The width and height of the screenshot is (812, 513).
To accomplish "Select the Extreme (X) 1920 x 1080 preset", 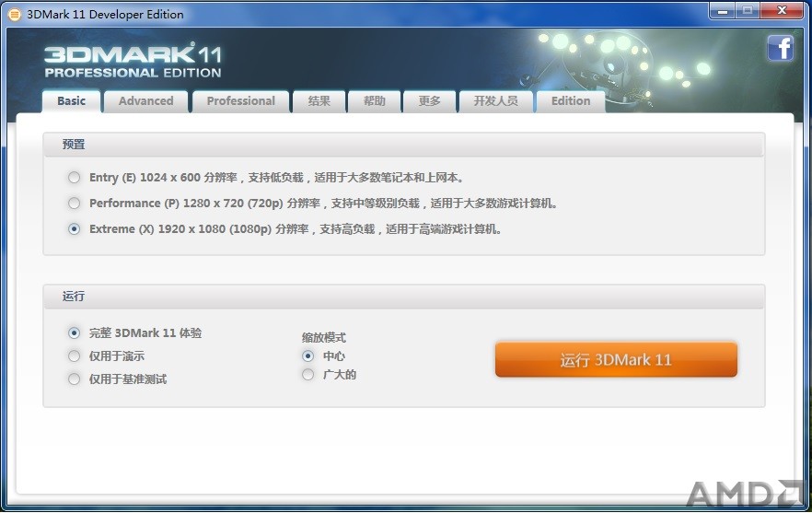I will 74,229.
